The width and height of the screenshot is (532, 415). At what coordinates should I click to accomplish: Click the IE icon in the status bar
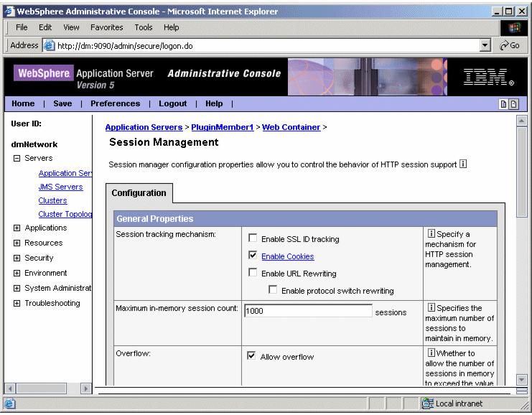pos(9,404)
